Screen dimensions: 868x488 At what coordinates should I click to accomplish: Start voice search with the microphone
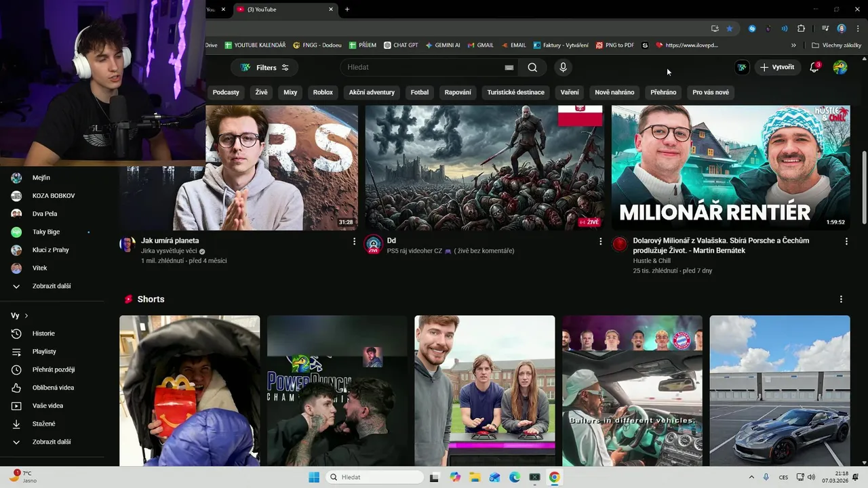(563, 68)
